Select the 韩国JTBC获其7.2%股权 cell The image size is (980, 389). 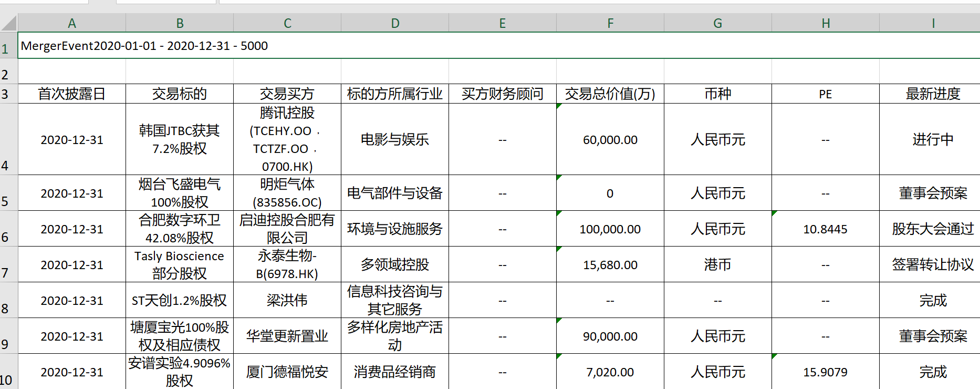pos(180,139)
